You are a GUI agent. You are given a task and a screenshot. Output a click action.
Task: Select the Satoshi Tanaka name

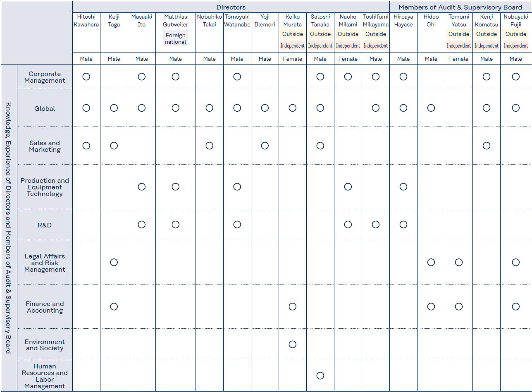(x=320, y=21)
